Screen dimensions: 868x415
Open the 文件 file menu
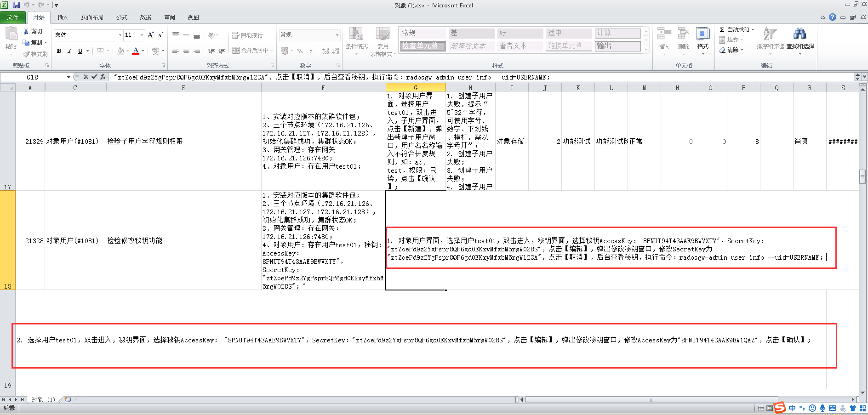[x=13, y=17]
